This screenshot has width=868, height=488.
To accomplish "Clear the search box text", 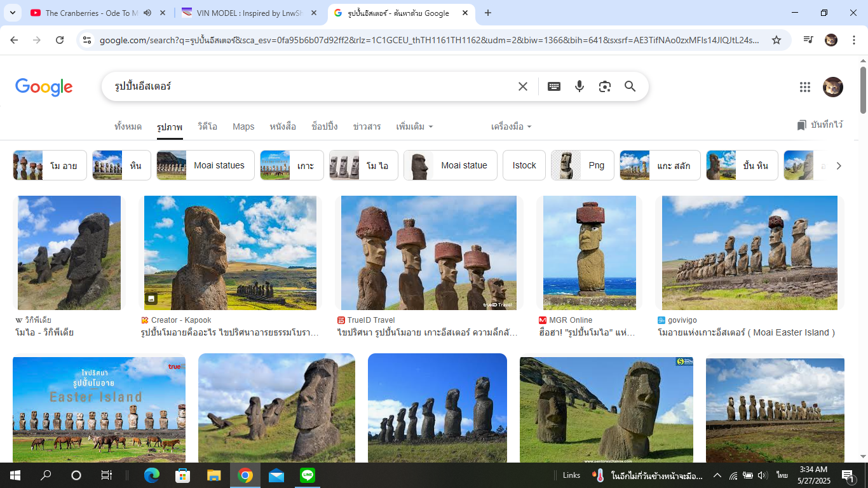I will (x=522, y=86).
